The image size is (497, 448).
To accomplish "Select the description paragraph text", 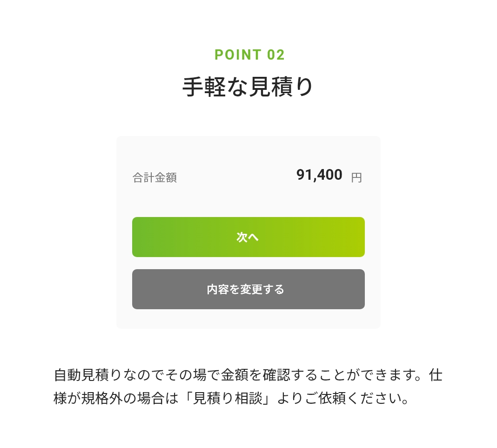I will (x=248, y=387).
